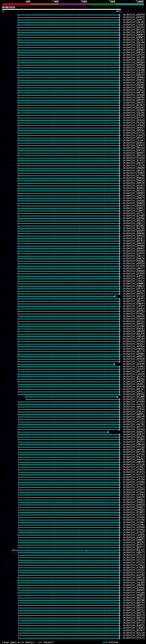Select the label UniRef100_A8CYN3
146x644 pixels.
pos(133,93)
